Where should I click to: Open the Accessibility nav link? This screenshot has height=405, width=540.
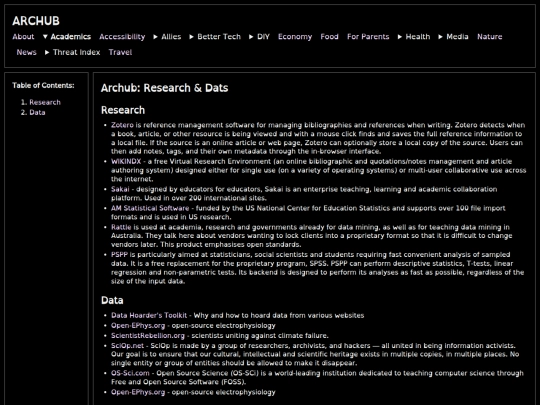tap(122, 37)
